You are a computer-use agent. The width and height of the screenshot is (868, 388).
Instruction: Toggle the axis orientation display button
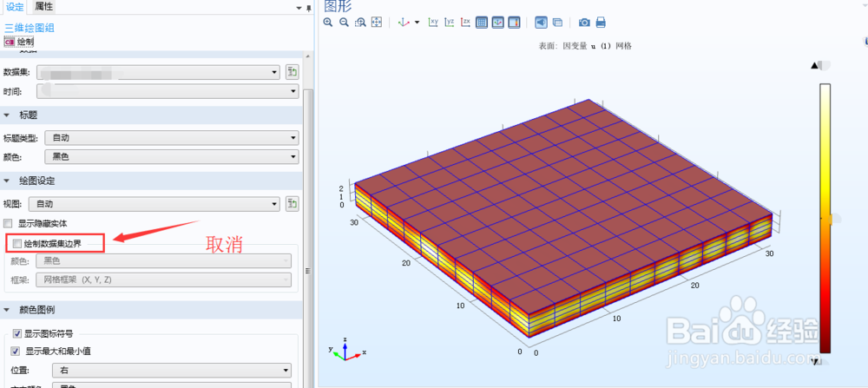[498, 23]
